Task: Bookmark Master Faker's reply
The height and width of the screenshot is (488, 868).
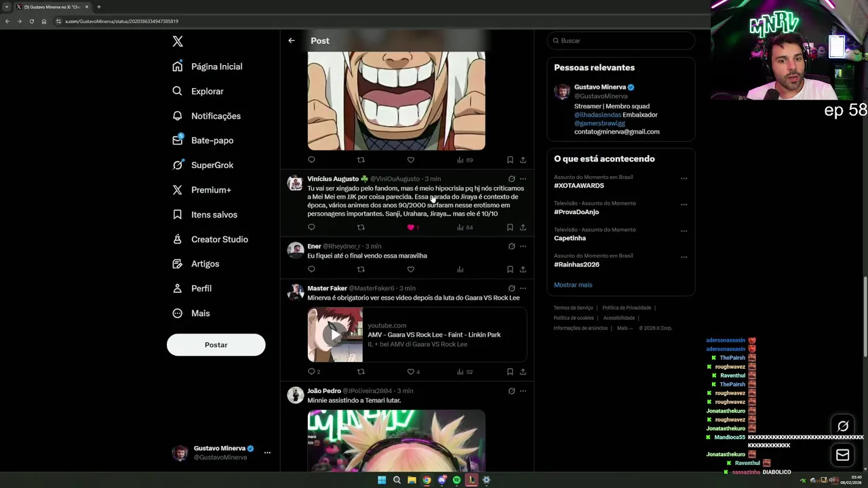Action: tap(510, 371)
